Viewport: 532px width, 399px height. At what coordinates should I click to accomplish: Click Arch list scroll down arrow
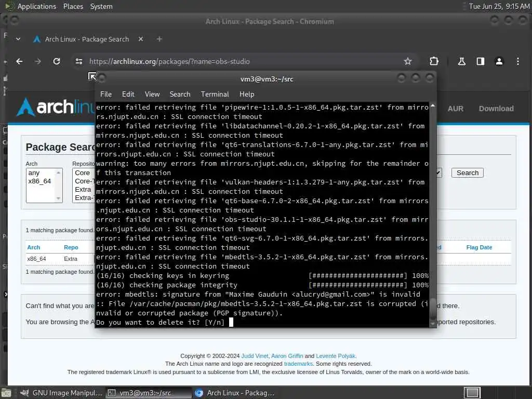pos(58,198)
